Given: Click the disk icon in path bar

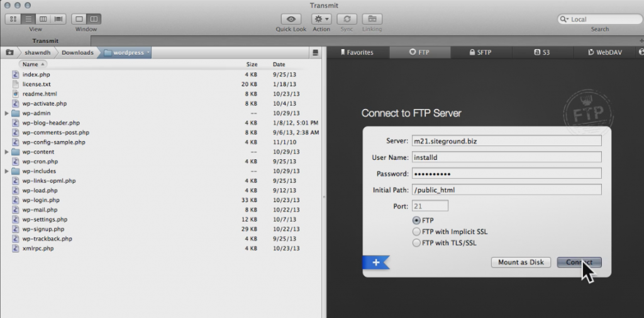Looking at the screenshot, I should pyautogui.click(x=9, y=53).
